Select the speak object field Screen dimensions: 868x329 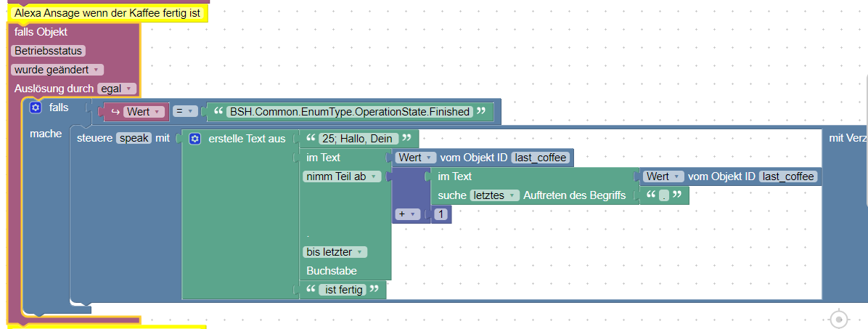134,139
